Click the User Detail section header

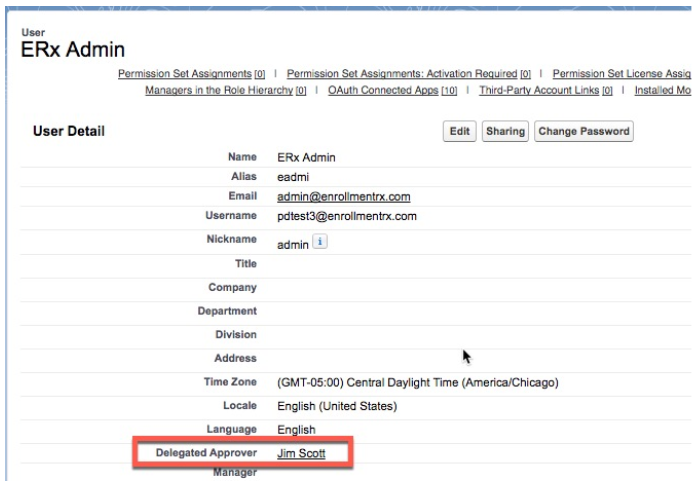(x=69, y=132)
